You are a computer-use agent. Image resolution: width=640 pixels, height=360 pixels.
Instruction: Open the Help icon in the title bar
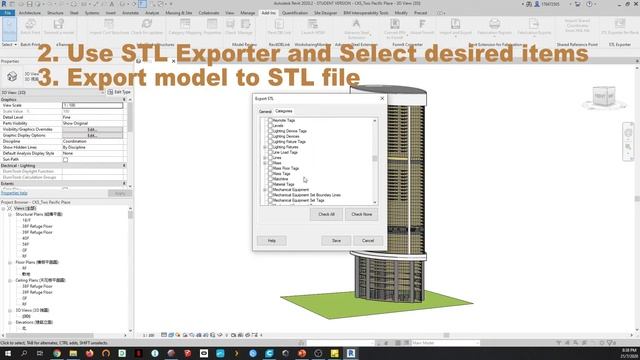pos(589,4)
